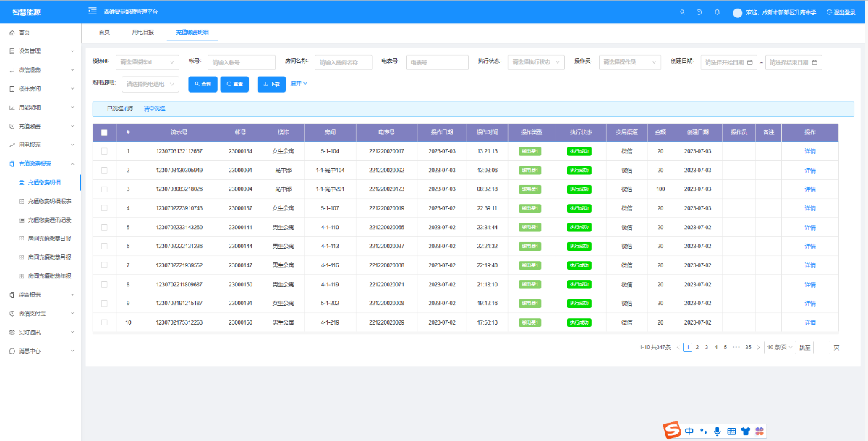Collapse the sidebar using the menu fold icon

pos(93,12)
